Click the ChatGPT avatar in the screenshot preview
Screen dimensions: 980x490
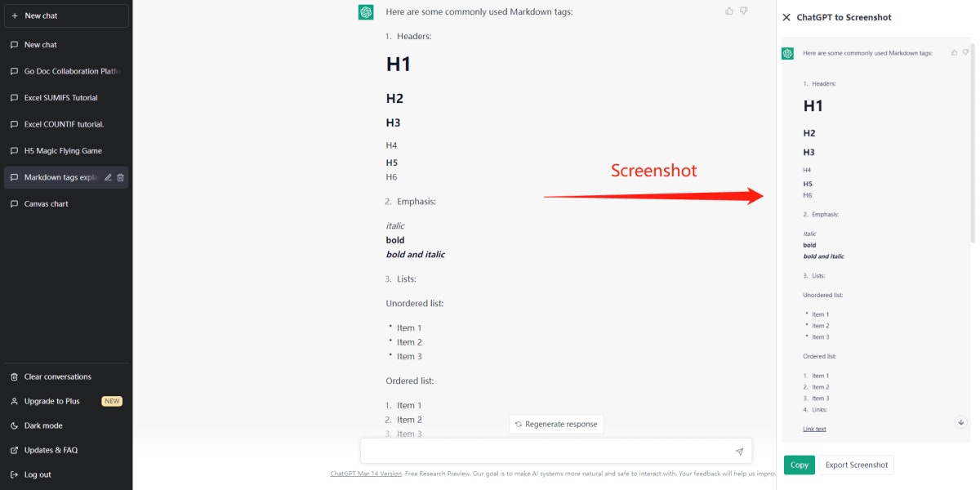click(787, 53)
